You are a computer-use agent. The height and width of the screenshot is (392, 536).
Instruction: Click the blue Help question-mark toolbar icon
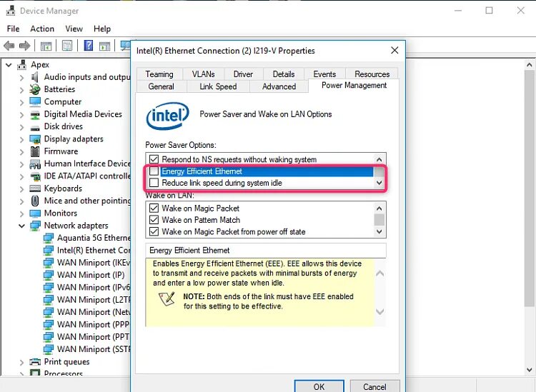coord(89,46)
